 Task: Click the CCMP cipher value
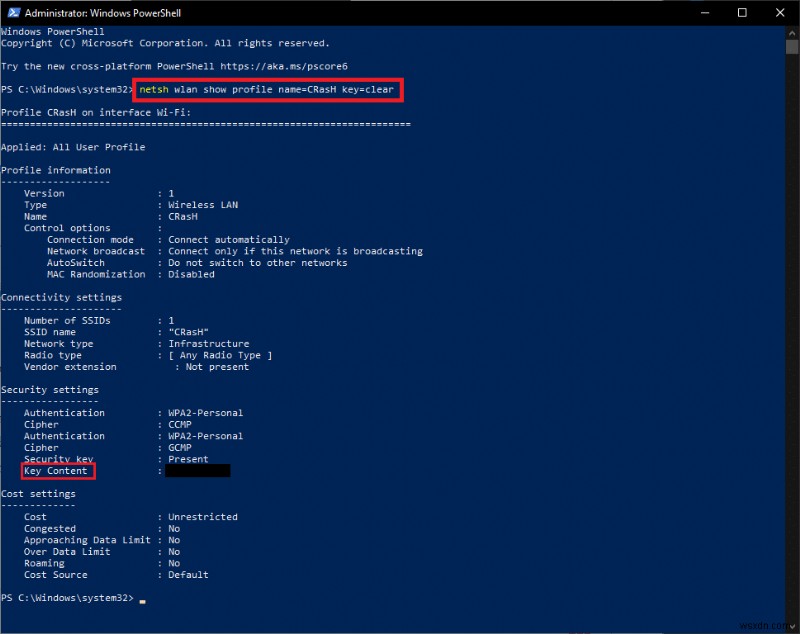point(182,424)
